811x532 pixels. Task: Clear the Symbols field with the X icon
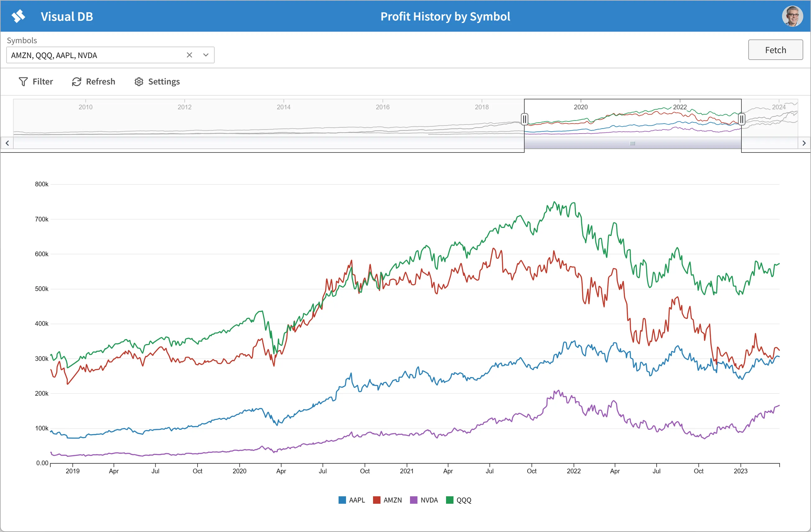click(189, 55)
